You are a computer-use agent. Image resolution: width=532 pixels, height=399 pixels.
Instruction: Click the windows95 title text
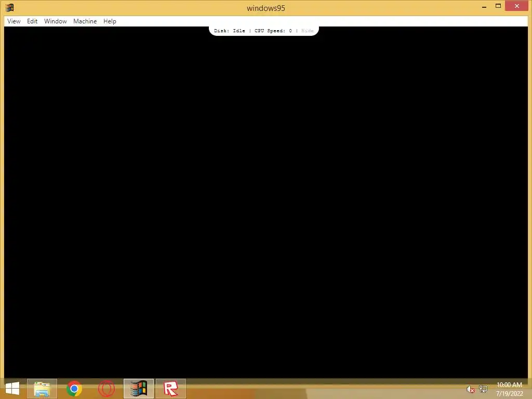coord(265,8)
